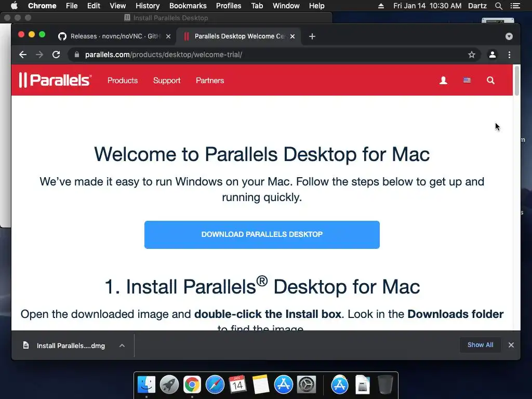This screenshot has height=399, width=532.
Task: Open the left App Store icon in Dock
Action: (x=283, y=385)
